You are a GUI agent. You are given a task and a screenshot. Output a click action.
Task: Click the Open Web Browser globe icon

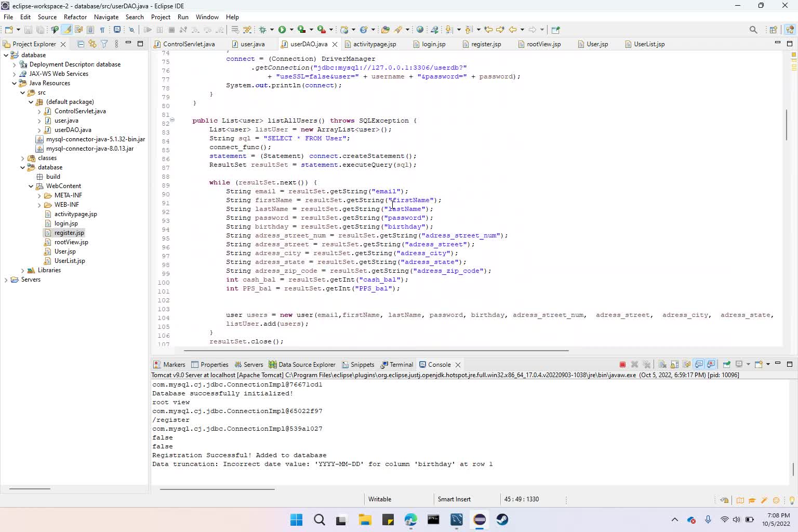coord(420,30)
